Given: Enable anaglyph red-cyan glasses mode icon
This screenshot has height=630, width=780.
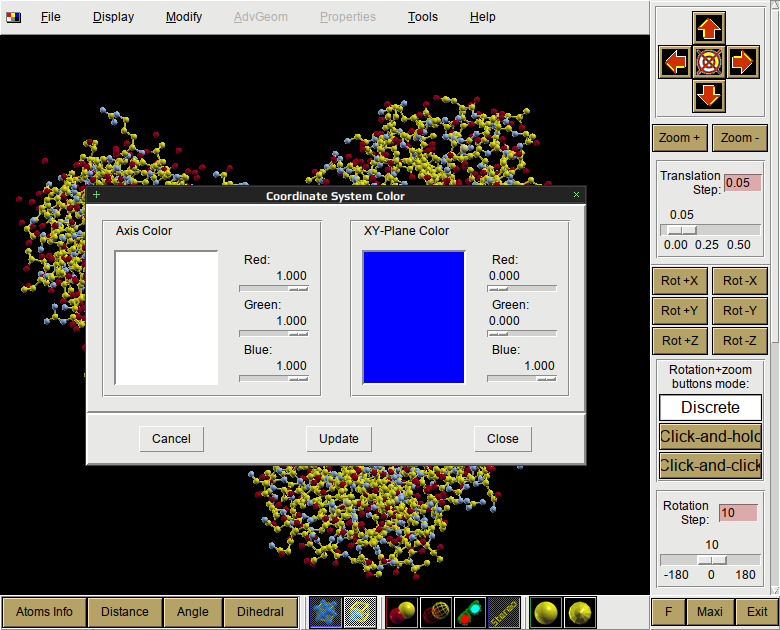Looking at the screenshot, I should point(470,612).
